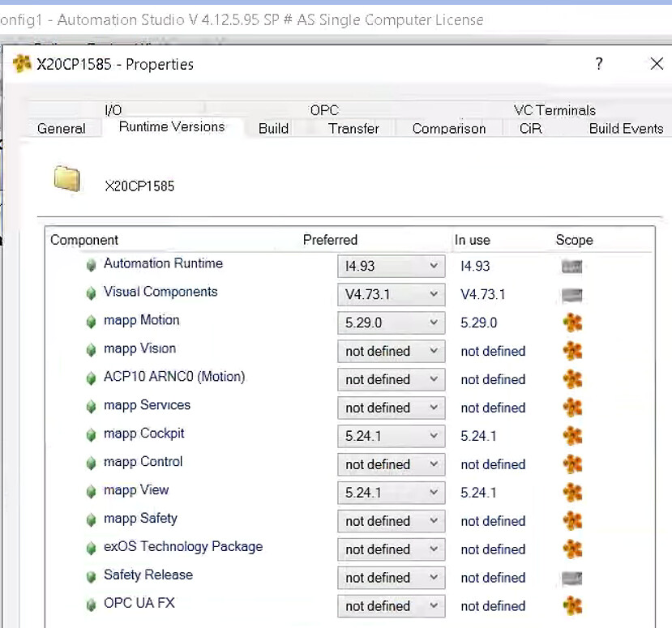
Task: Click the Scope icon for mapp Motion
Action: [x=572, y=323]
